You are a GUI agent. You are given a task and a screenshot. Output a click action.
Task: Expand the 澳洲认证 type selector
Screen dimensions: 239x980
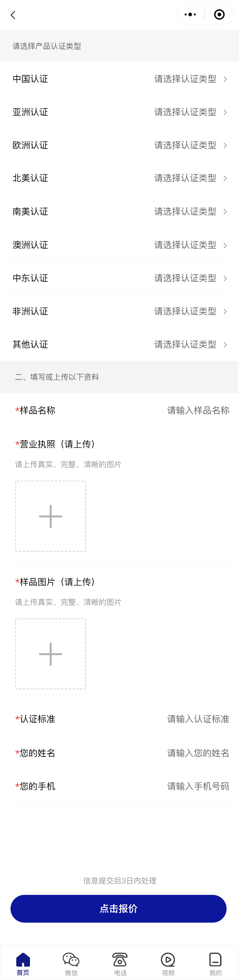click(190, 245)
